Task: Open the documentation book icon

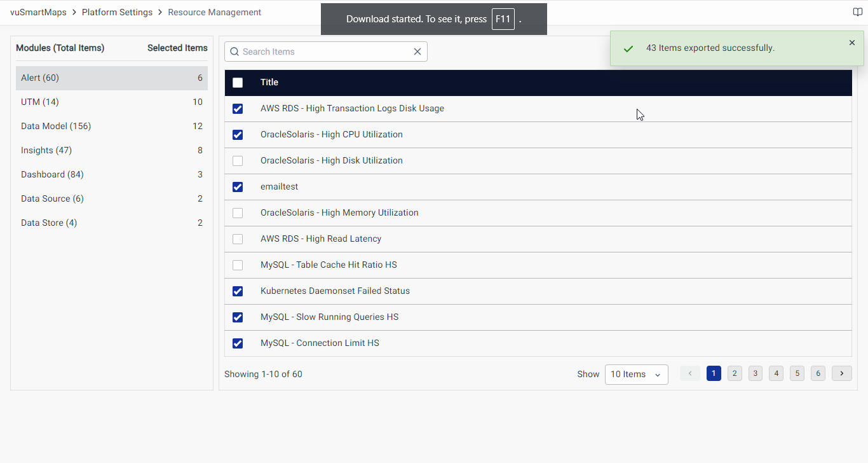Action: click(x=857, y=12)
